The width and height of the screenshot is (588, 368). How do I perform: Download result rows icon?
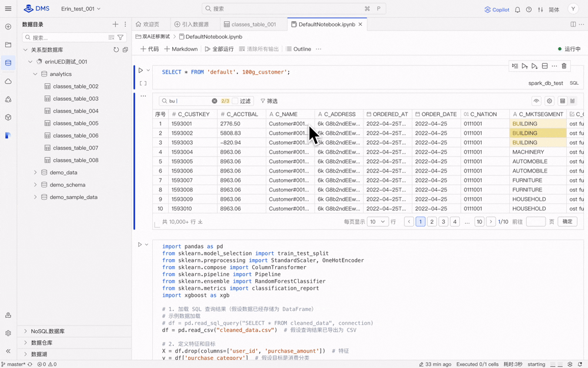click(201, 222)
